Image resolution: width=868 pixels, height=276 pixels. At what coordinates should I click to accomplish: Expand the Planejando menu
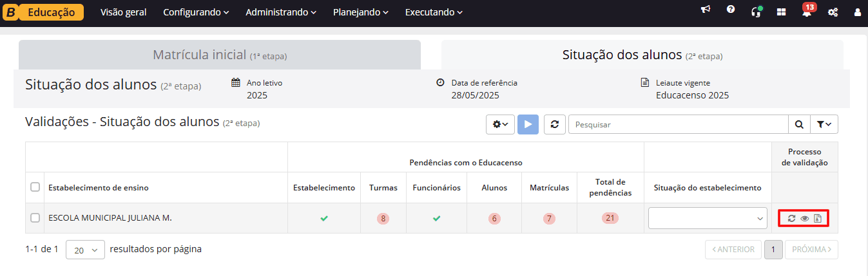(361, 12)
